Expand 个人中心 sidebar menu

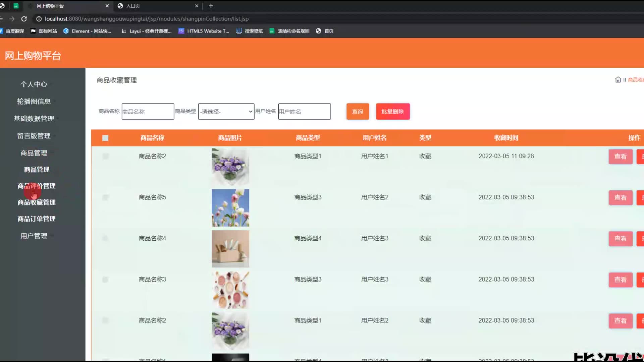click(x=34, y=84)
